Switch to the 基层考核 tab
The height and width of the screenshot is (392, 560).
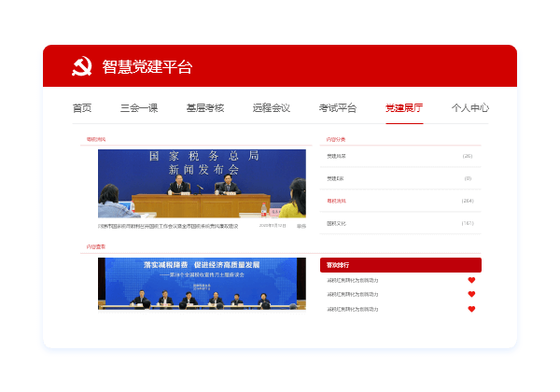pyautogui.click(x=205, y=108)
